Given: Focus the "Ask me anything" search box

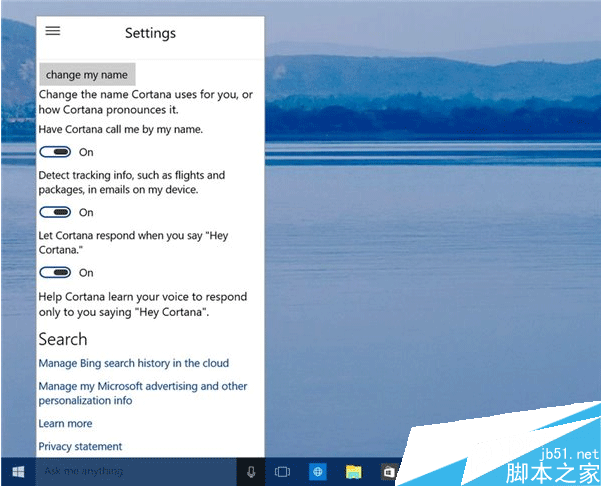Looking at the screenshot, I should [130, 471].
